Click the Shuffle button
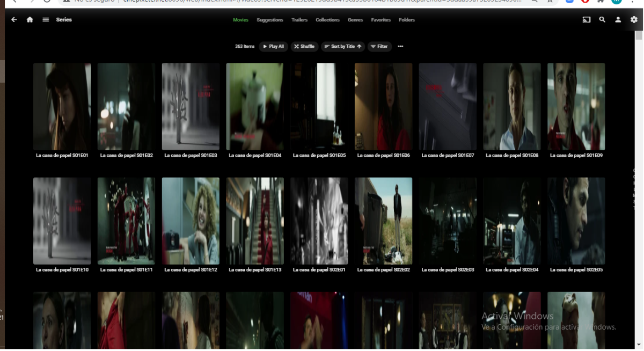Image resolution: width=644 pixels, height=351 pixels. [304, 47]
